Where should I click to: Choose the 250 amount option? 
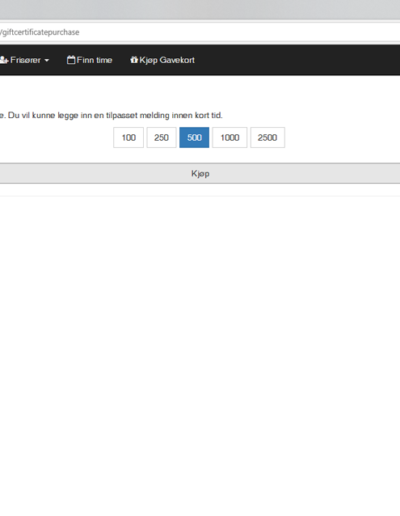point(161,137)
